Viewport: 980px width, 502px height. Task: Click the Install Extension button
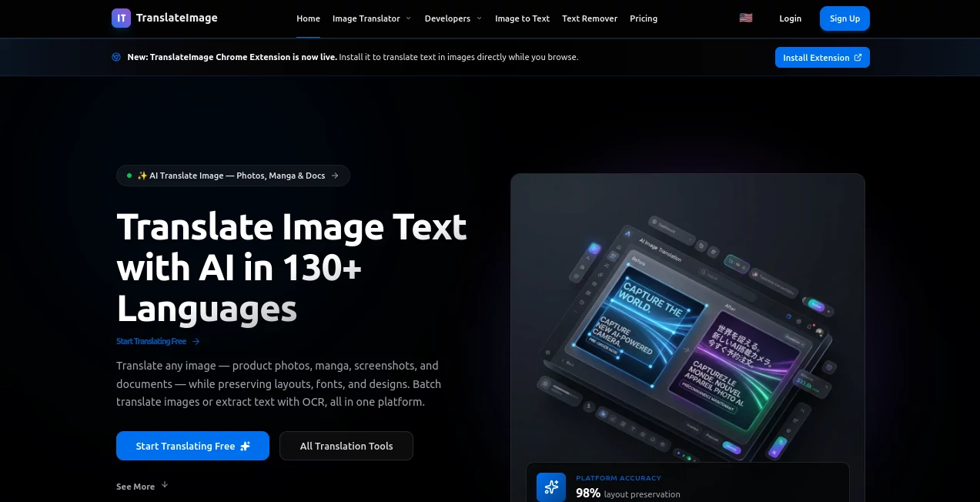822,58
